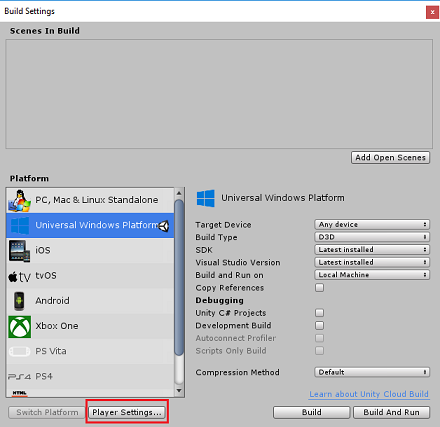The height and width of the screenshot is (427, 440).
Task: Click the PS4 logo icon
Action: (19, 377)
